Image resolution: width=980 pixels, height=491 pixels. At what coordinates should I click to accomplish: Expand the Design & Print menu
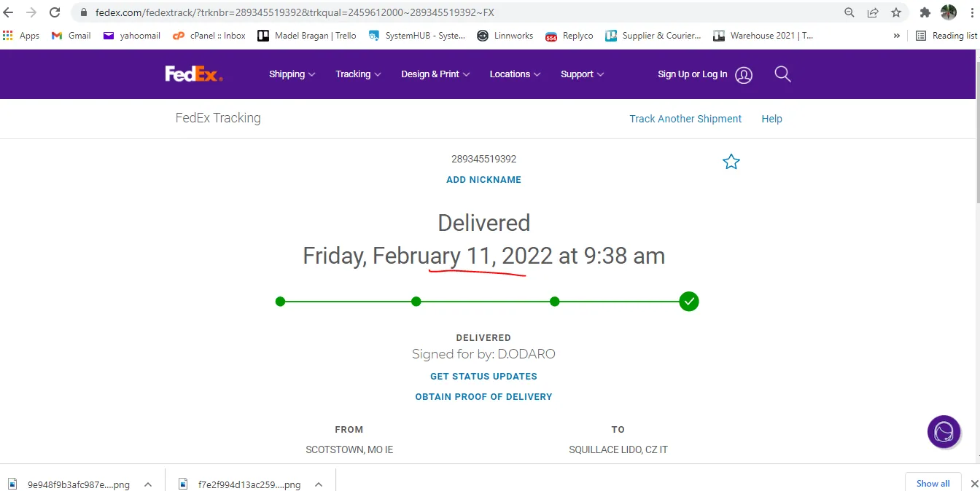coord(435,74)
